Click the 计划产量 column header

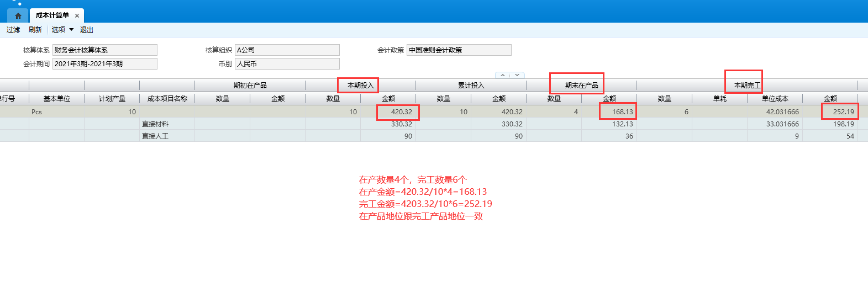112,99
